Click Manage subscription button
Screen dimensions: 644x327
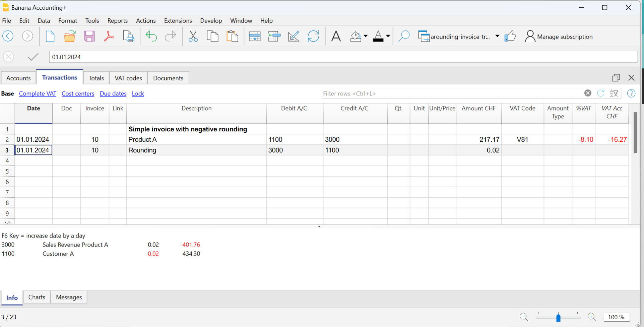[559, 37]
